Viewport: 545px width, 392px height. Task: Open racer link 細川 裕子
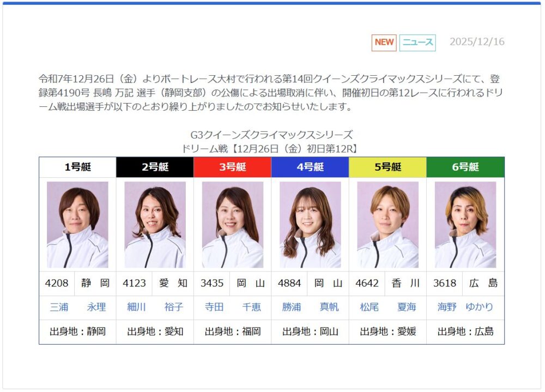pos(155,307)
